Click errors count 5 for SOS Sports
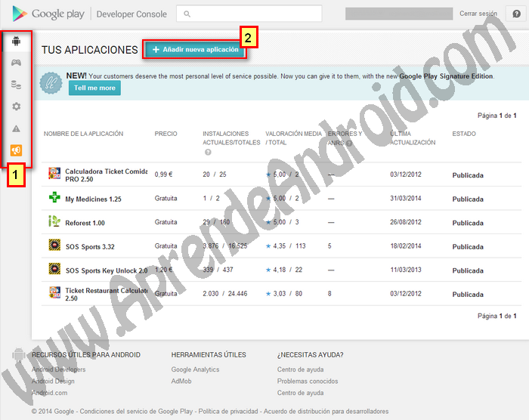 pyautogui.click(x=329, y=246)
